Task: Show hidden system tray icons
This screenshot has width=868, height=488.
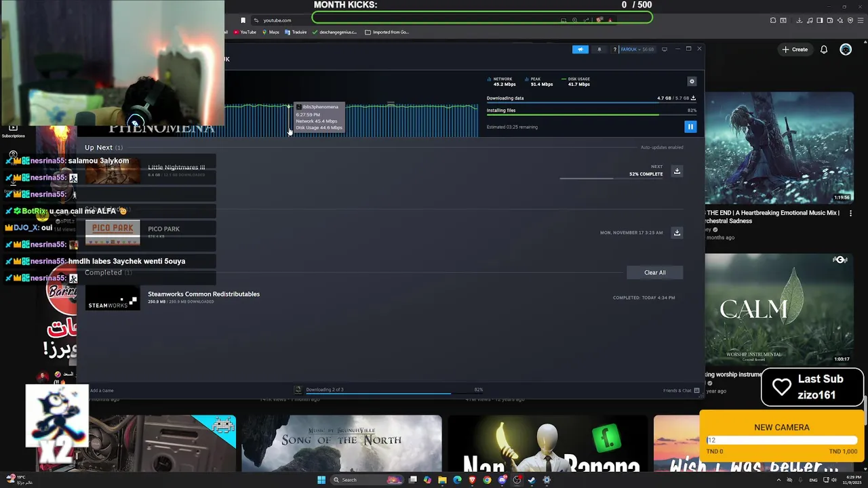Action: [x=778, y=480]
